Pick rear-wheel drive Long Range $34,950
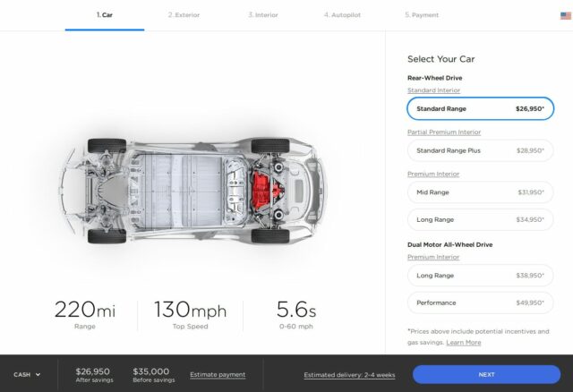The height and width of the screenshot is (392, 573). 480,219
